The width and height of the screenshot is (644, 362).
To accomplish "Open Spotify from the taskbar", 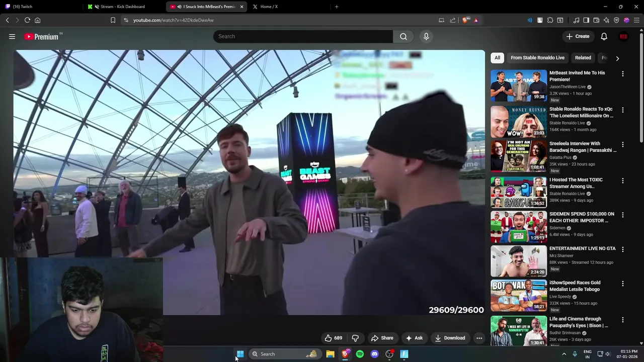I will pos(360,354).
